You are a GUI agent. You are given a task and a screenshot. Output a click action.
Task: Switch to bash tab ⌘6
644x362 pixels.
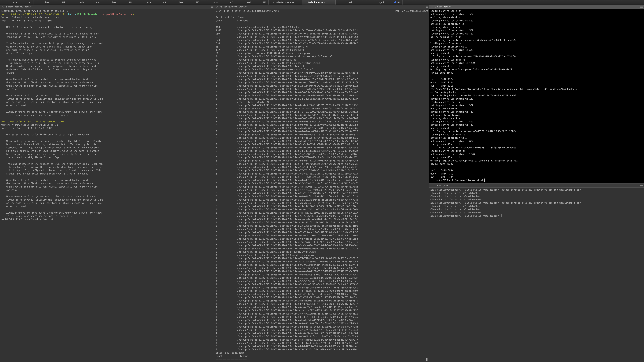[x=184, y=2]
